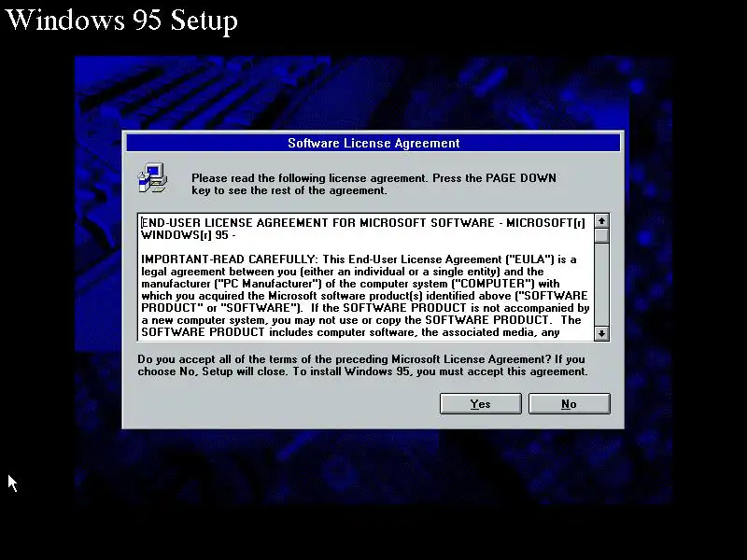The height and width of the screenshot is (560, 747).
Task: Click the scrollbar up arrow
Action: 601,221
